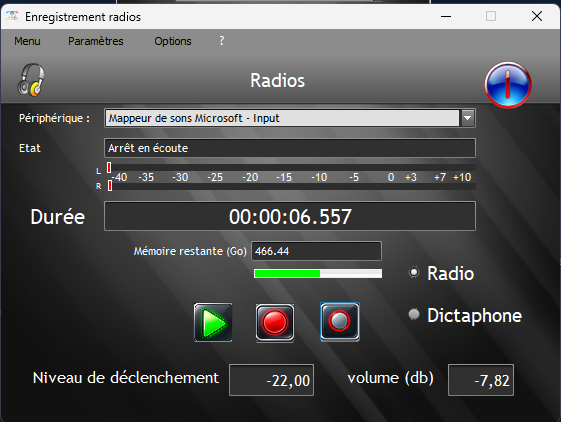Click the +10 mark on the level scale
Viewport: 561px width, 422px height.
coord(462,177)
